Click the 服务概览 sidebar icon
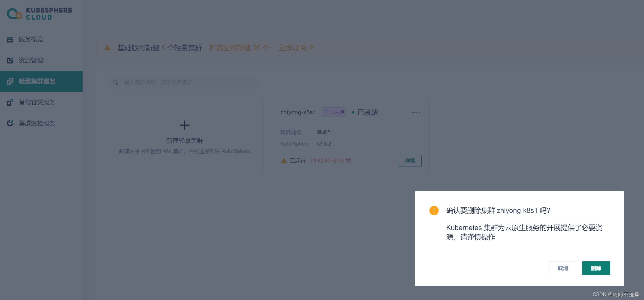The height and width of the screenshot is (300, 644). [10, 40]
